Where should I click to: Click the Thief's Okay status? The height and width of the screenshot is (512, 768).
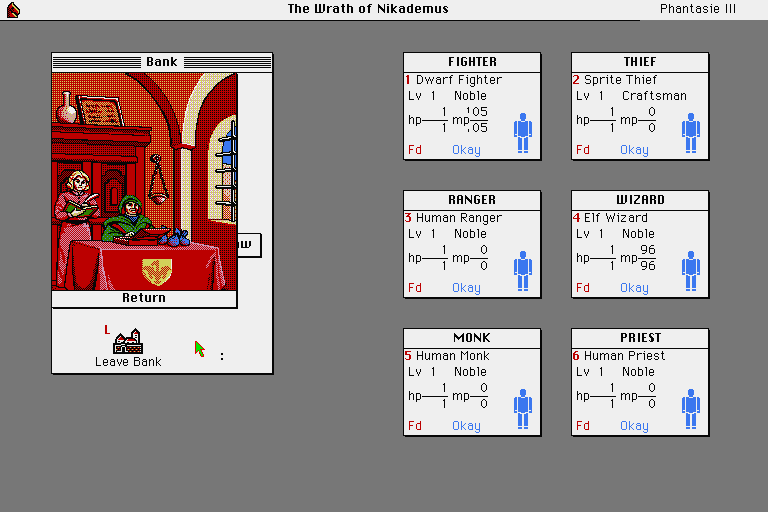pos(634,150)
